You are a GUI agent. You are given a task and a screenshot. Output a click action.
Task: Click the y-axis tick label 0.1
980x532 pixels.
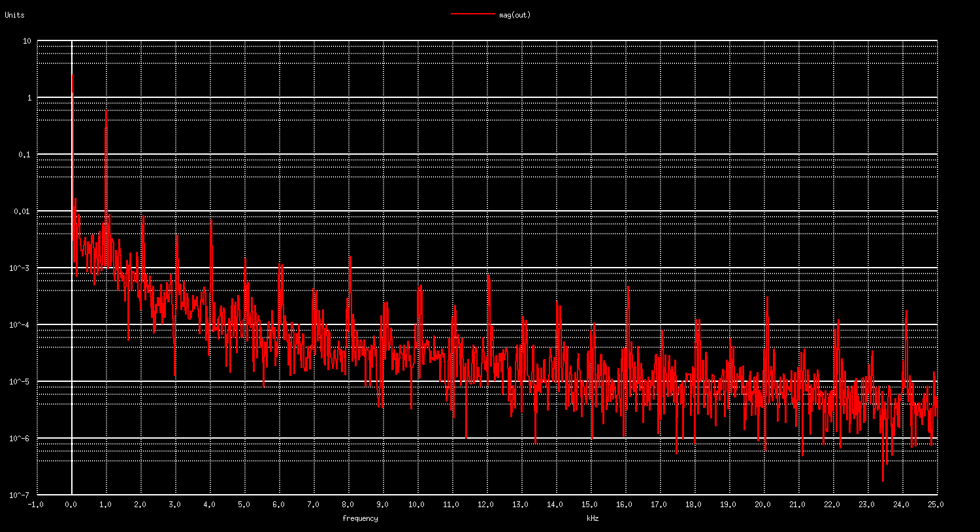(x=25, y=154)
